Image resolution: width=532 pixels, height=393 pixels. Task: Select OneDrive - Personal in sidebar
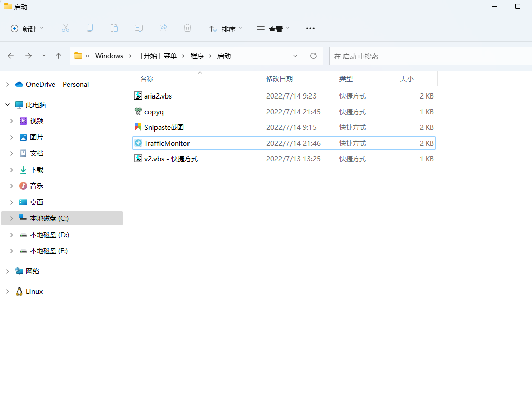coord(57,84)
